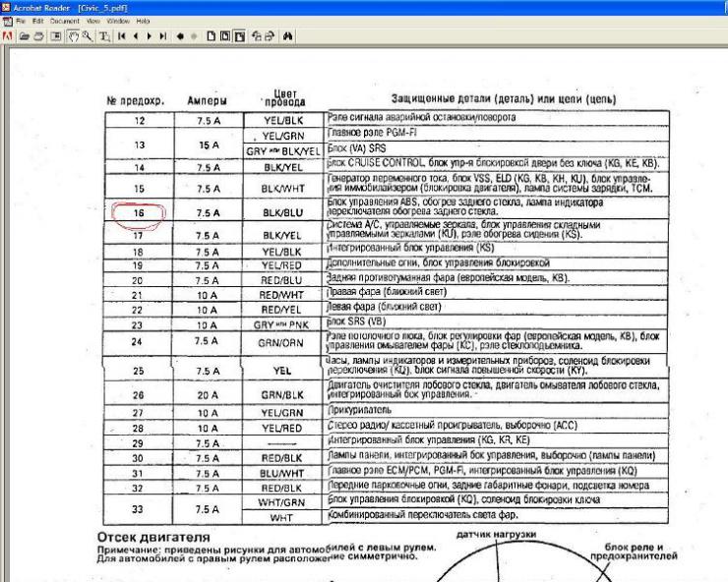Image resolution: width=728 pixels, height=582 pixels.
Task: Open the Window menu
Action: [x=118, y=22]
